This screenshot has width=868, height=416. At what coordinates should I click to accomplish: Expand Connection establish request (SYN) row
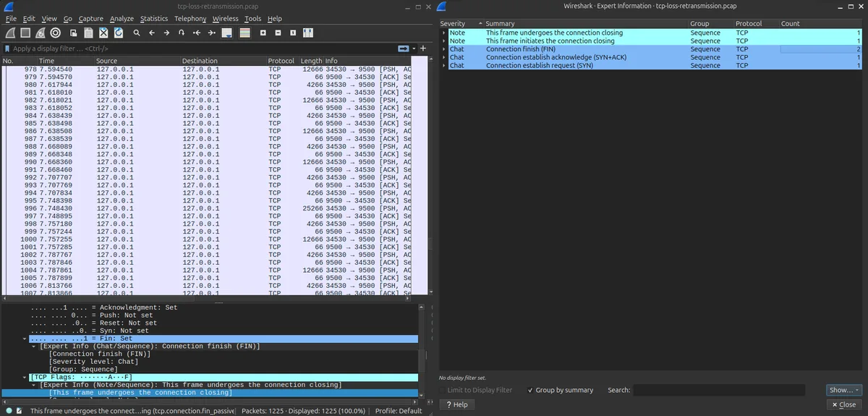coord(444,65)
